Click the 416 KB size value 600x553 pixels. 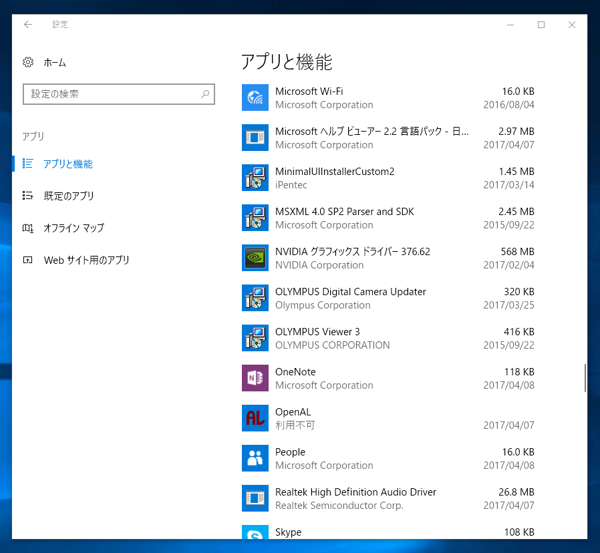(519, 332)
